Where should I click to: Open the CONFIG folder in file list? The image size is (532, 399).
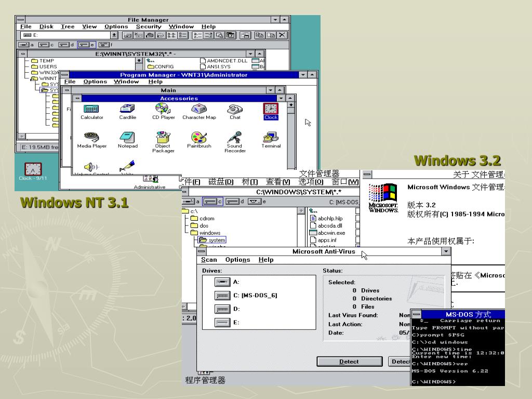tap(161, 66)
